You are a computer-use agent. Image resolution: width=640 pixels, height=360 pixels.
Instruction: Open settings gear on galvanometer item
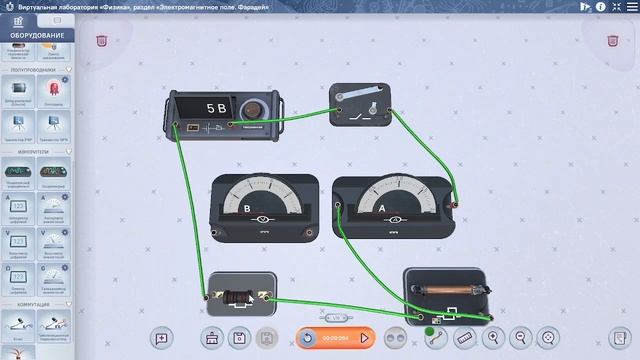pyautogui.click(x=65, y=268)
